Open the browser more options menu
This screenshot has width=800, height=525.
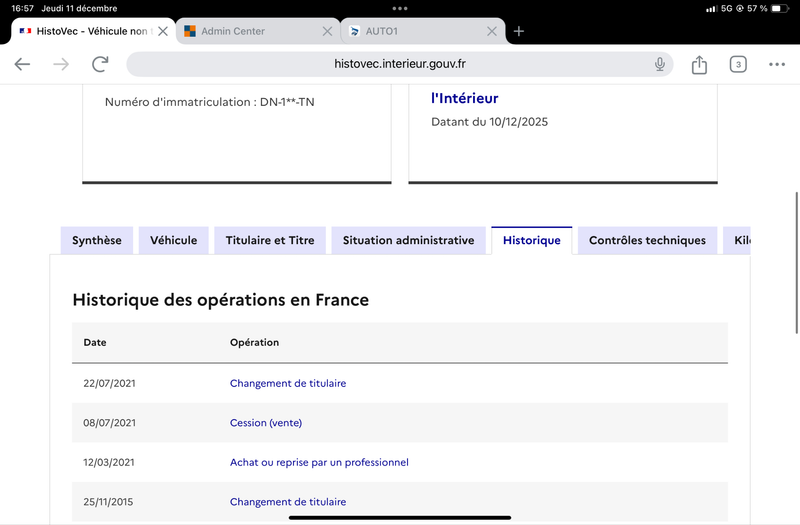pyautogui.click(x=777, y=64)
